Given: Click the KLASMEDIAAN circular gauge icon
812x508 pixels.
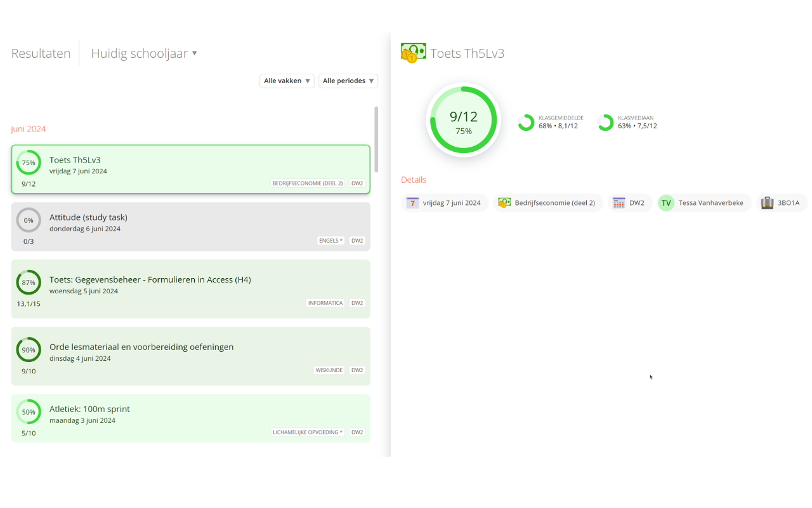Looking at the screenshot, I should click(606, 122).
